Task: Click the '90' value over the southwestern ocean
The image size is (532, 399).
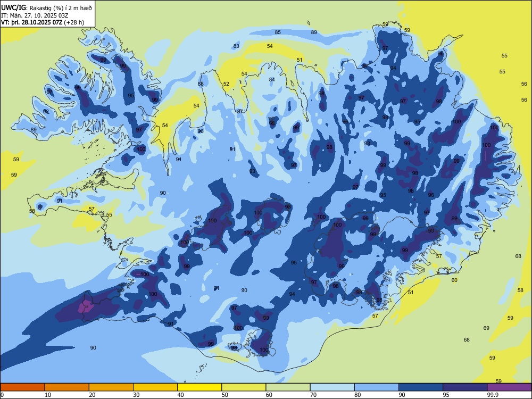Action: (93, 347)
